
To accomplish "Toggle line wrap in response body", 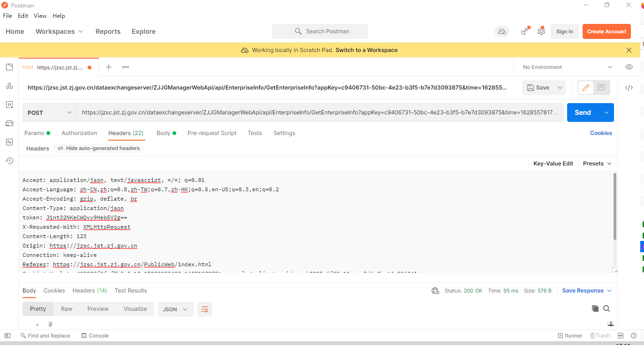I will (204, 309).
